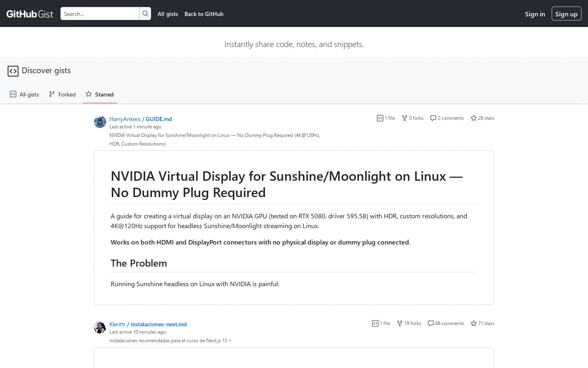Click the NVIDIA Virtual Display gist description text
The image size is (588, 368).
pos(215,139)
